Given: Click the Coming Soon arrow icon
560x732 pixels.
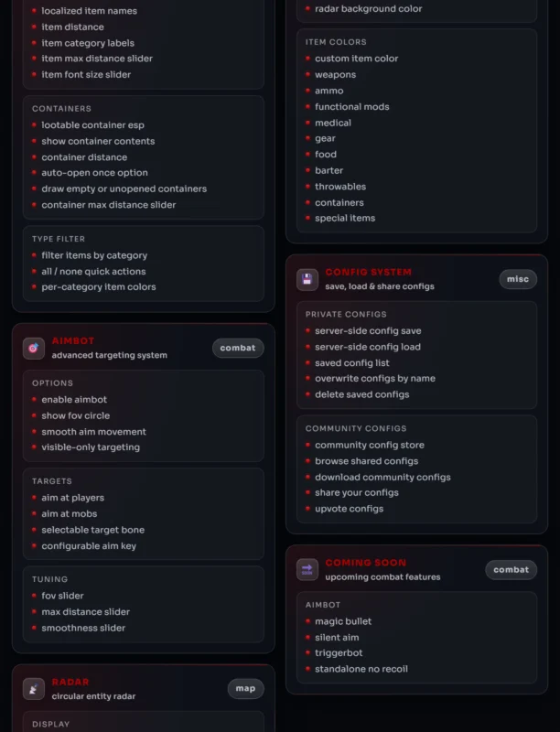Looking at the screenshot, I should (x=307, y=569).
